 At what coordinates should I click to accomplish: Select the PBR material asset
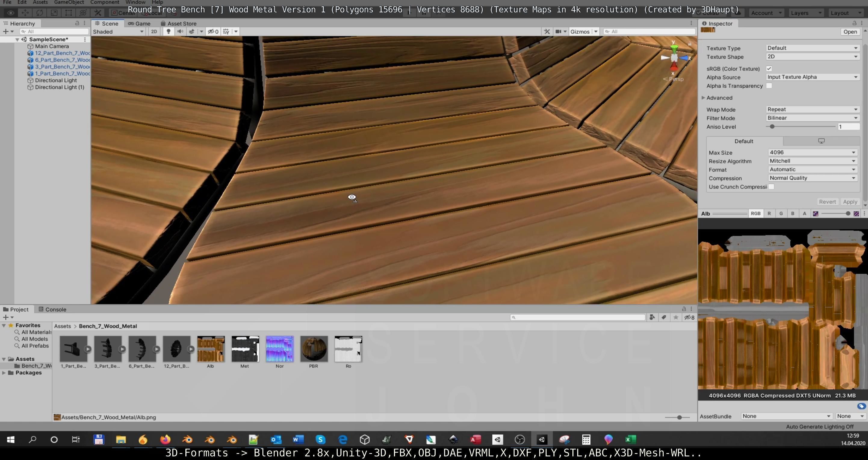pyautogui.click(x=314, y=349)
